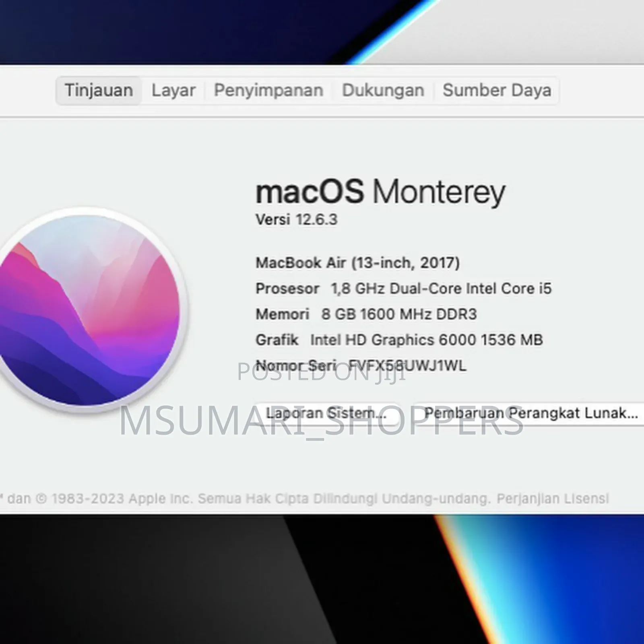
Task: Click the Laporan Sistem... button
Action: [326, 413]
